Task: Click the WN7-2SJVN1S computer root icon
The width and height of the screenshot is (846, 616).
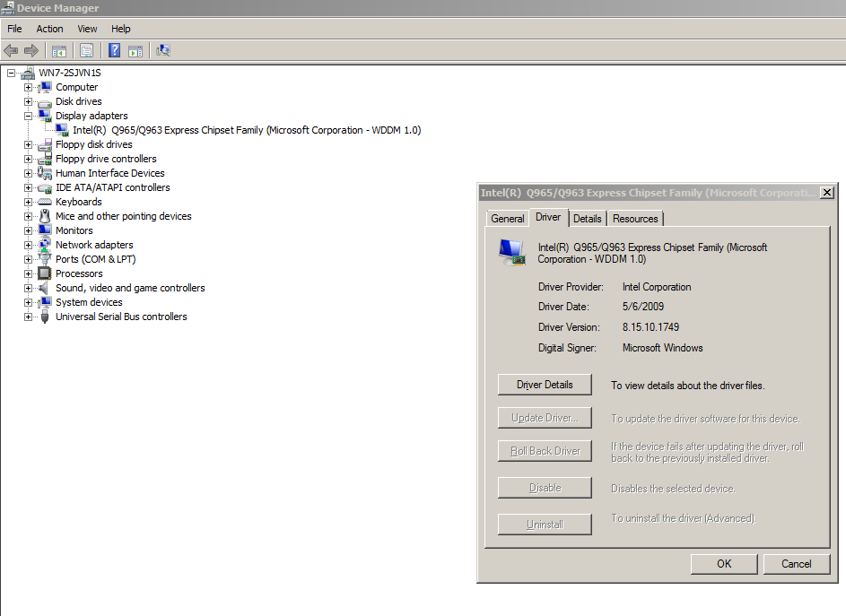Action: [x=28, y=73]
